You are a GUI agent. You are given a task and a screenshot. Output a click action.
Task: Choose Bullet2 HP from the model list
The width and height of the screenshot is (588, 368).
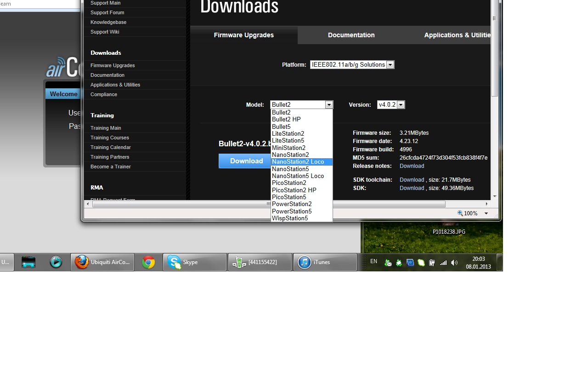[x=301, y=120]
